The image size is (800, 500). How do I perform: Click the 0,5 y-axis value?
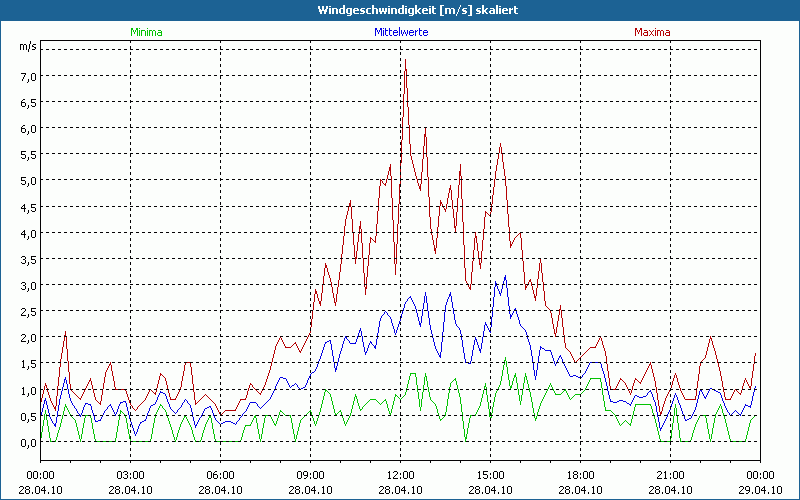(x=29, y=416)
